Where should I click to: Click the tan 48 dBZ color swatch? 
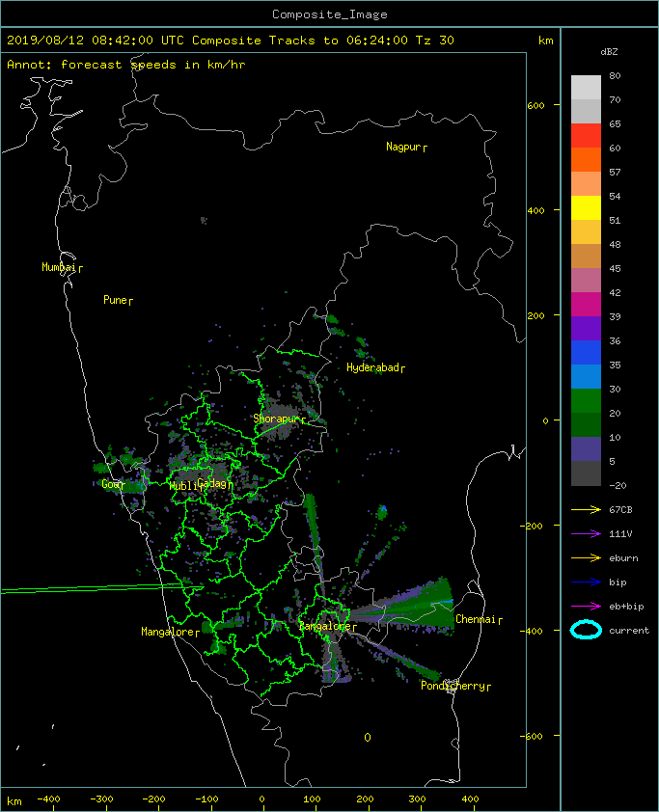(586, 256)
